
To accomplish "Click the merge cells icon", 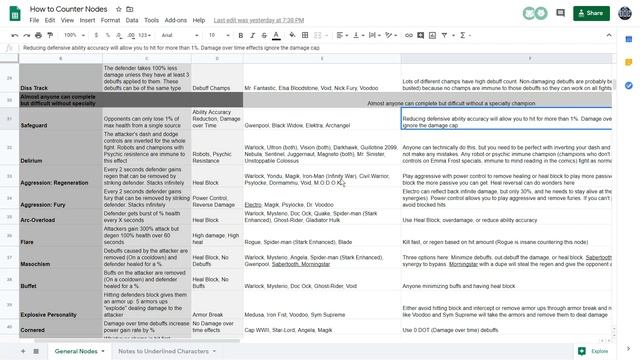I will click(x=318, y=36).
